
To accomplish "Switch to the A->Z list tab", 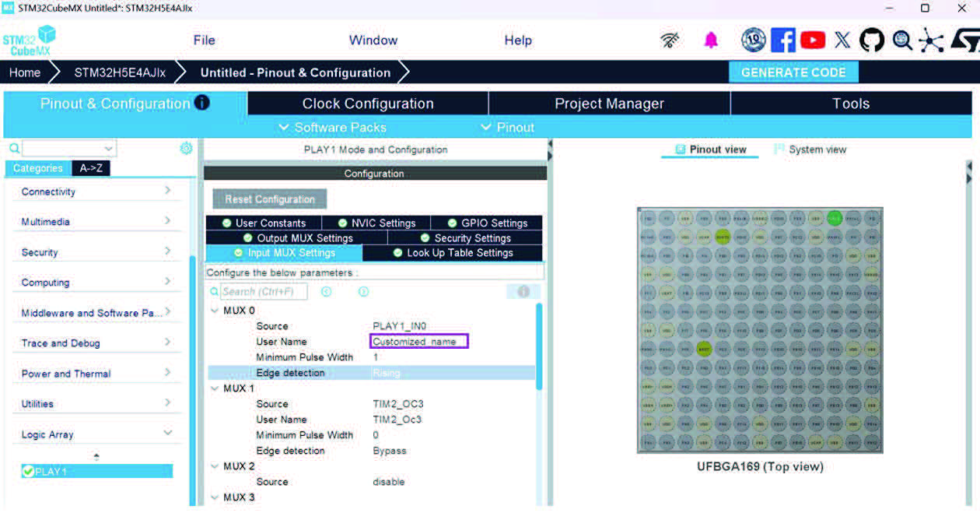I will [91, 168].
